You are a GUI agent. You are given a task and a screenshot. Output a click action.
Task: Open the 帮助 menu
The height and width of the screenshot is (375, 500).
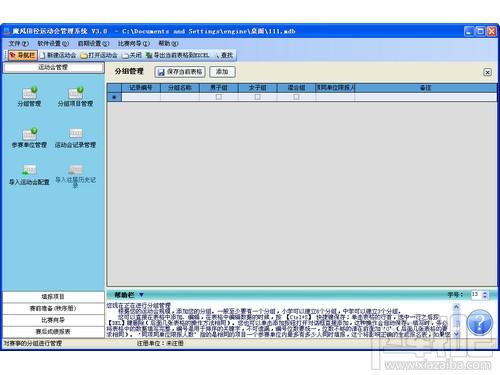point(168,43)
